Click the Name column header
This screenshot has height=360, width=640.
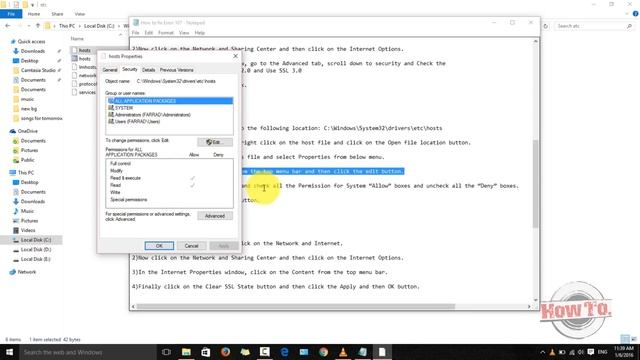click(77, 39)
